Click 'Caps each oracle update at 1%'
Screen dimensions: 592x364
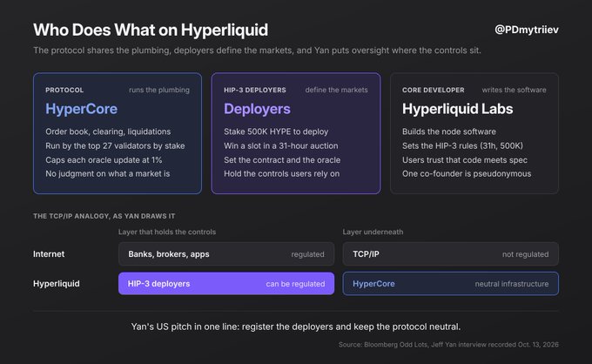(x=104, y=160)
